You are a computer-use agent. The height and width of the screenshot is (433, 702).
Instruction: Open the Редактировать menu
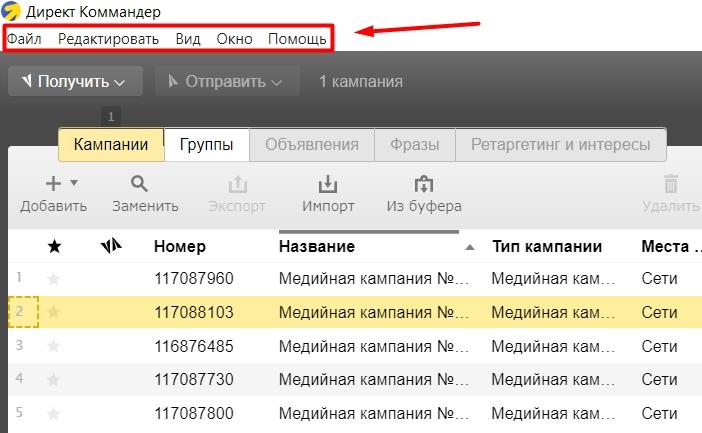tap(108, 39)
